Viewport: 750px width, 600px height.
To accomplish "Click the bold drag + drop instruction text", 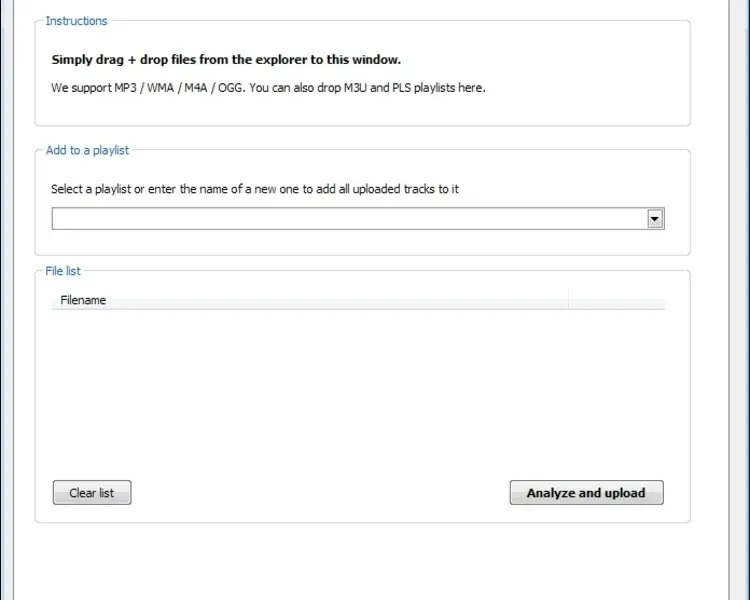I will [x=226, y=60].
